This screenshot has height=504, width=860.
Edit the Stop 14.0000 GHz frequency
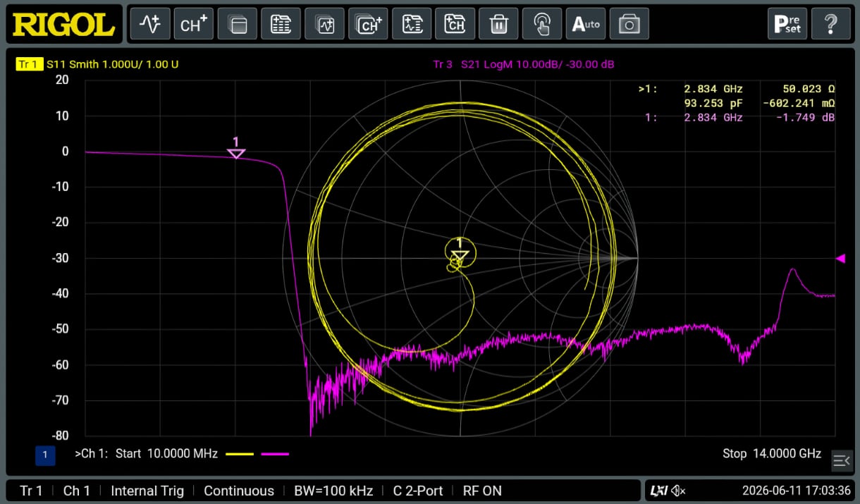pyautogui.click(x=772, y=454)
